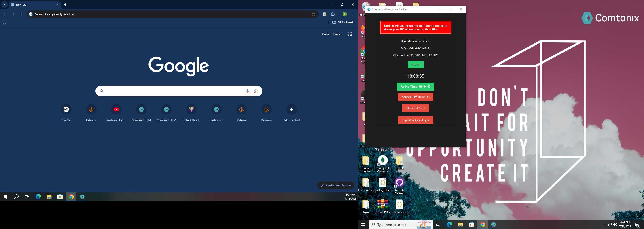Click the Chrome back arrow

click(5, 14)
